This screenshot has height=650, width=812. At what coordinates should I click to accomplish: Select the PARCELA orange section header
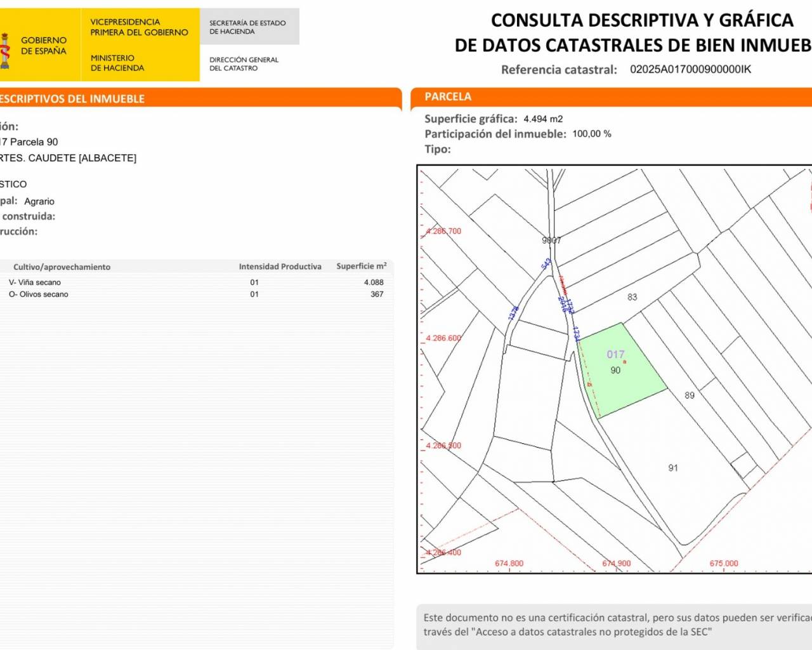pos(448,96)
